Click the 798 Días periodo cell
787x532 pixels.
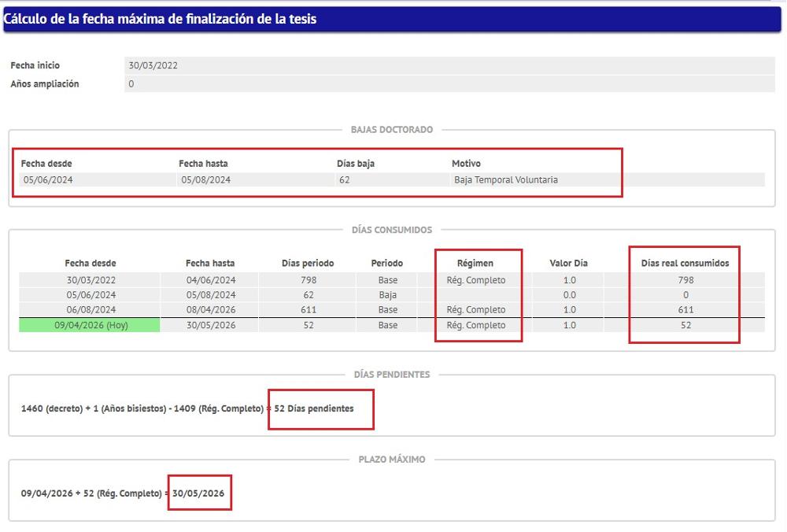click(309, 280)
